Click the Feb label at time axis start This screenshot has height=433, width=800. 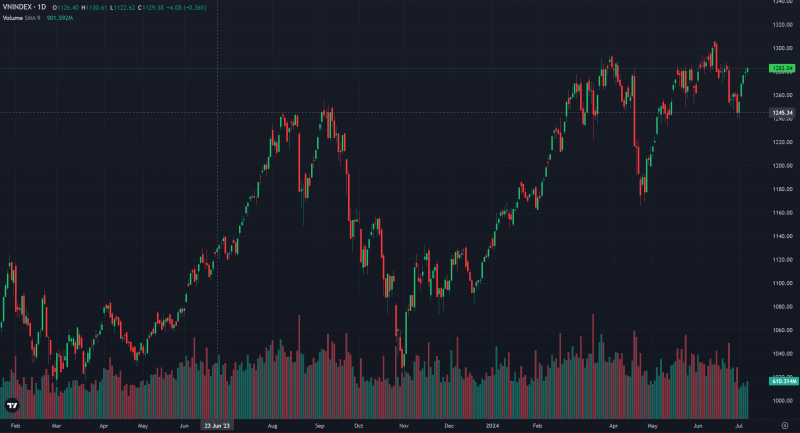(x=15, y=425)
